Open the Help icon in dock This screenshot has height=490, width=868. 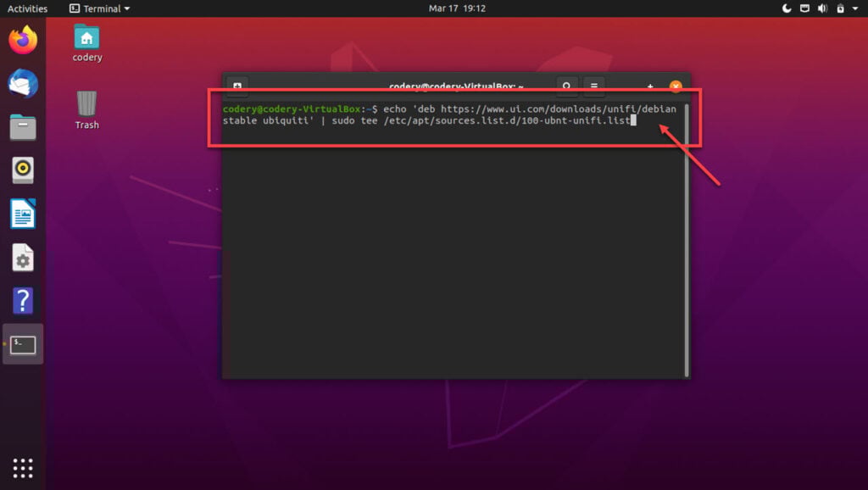[23, 301]
